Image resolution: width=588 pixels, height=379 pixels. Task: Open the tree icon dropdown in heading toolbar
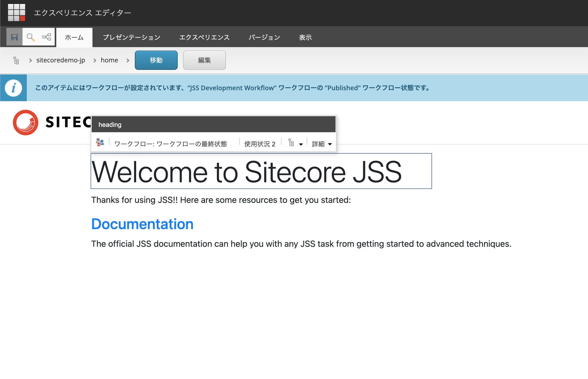pyautogui.click(x=295, y=143)
